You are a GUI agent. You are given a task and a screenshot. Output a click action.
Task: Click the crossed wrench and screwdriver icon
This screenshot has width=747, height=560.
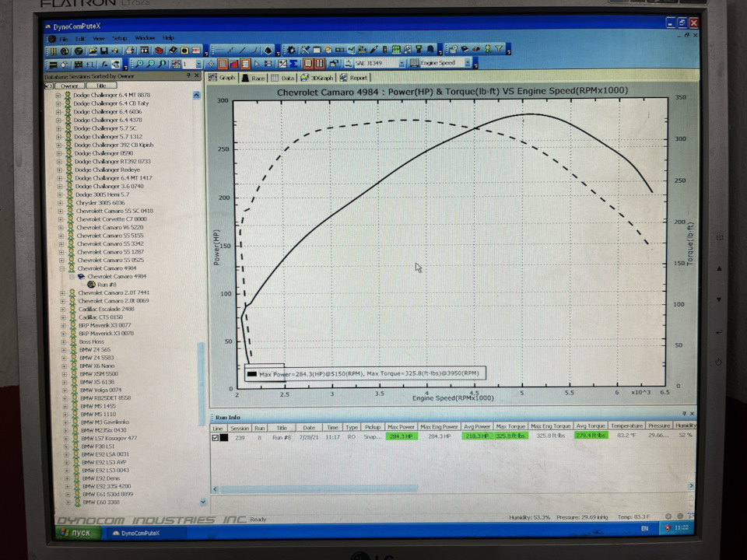pos(305,50)
